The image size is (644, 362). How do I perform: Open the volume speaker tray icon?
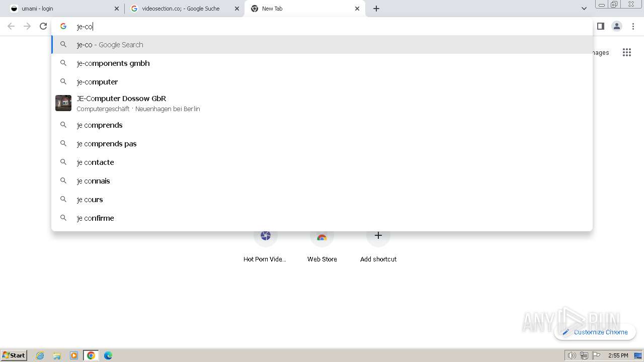pyautogui.click(x=572, y=355)
